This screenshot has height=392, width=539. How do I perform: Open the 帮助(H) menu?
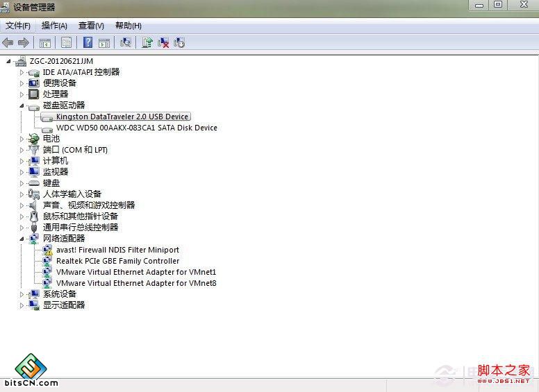point(128,26)
